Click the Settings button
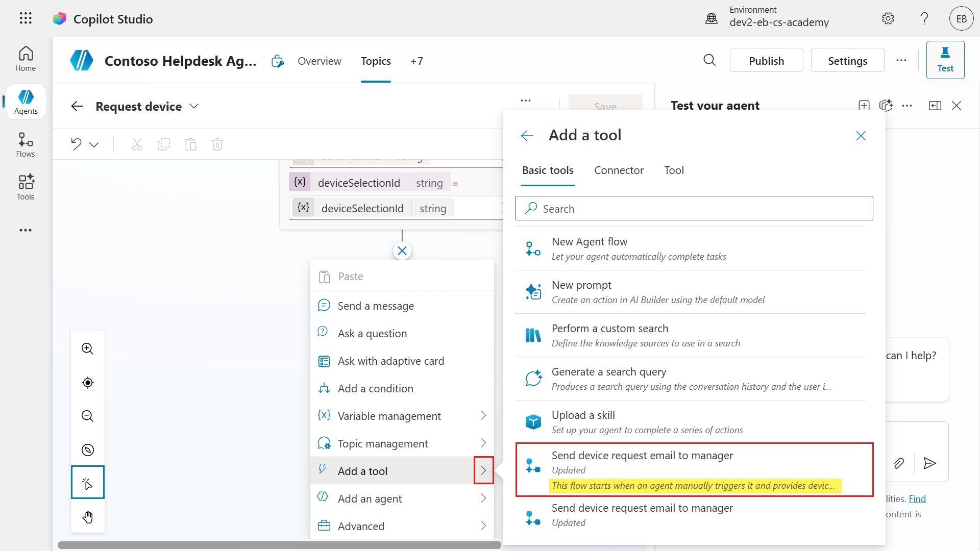 [x=847, y=61]
